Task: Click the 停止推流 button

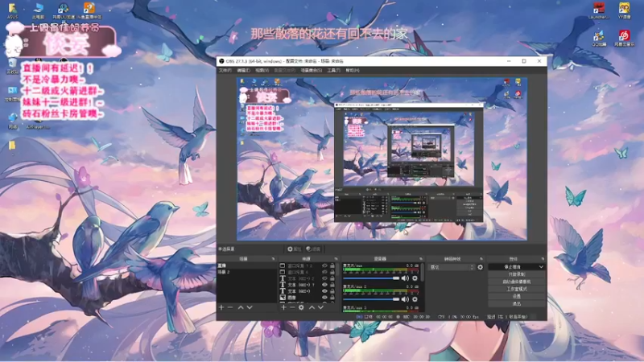Action: [513, 267]
